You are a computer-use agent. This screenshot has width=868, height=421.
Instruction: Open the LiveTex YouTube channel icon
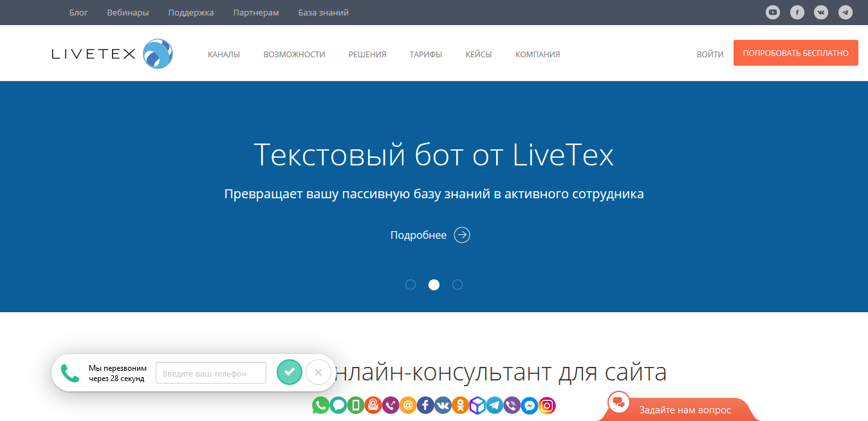point(772,12)
